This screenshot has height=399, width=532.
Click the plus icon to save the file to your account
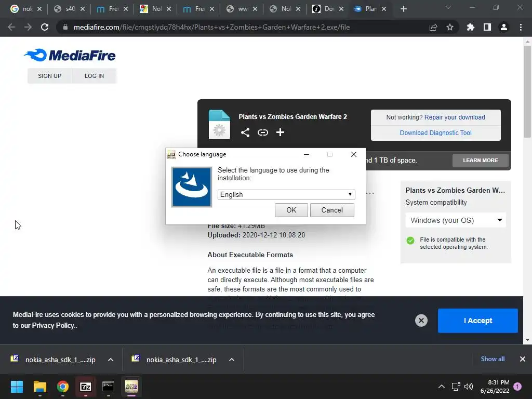(280, 132)
